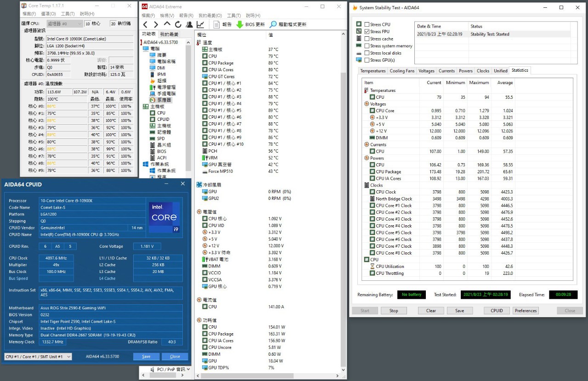Screen dimensions: 588x381
Task: Open 報告 report wizard in AIDA64 toolbar
Action: click(222, 24)
